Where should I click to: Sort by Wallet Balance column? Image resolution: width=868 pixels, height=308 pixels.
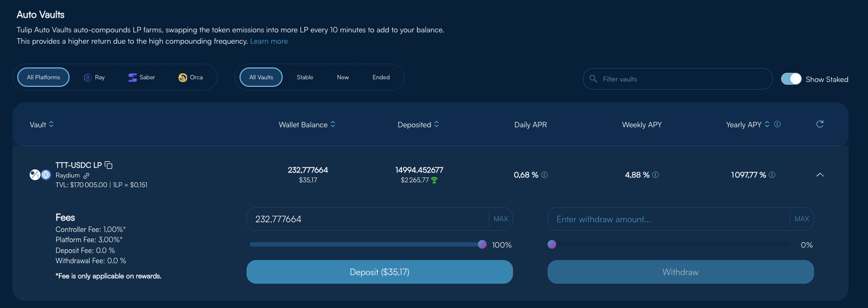(x=306, y=125)
